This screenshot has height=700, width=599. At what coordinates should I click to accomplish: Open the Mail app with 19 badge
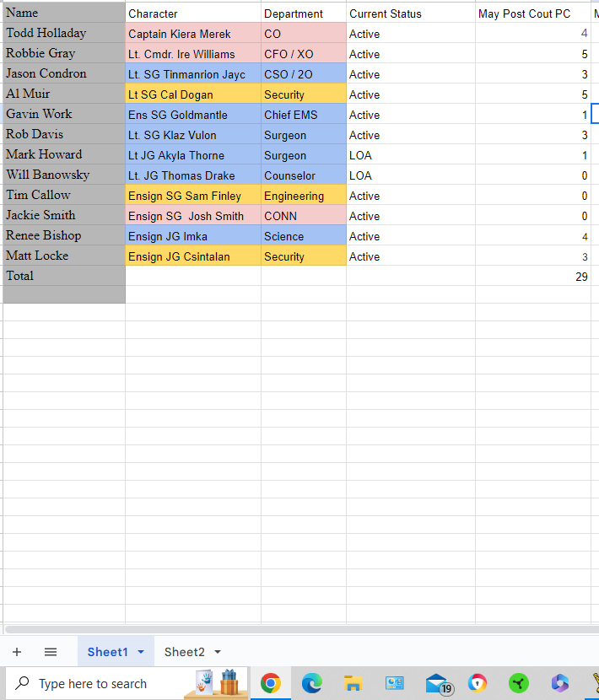click(437, 683)
